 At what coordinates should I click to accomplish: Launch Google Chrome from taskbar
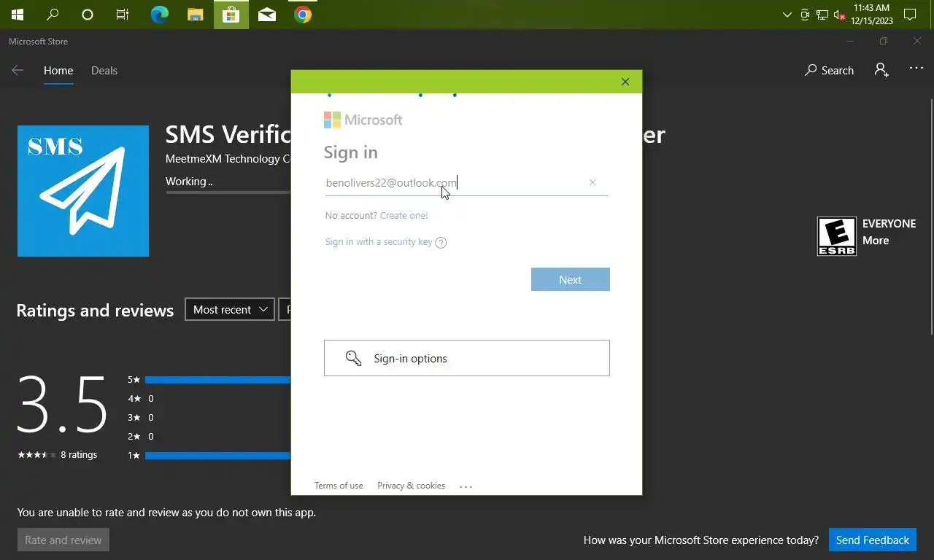(x=303, y=15)
